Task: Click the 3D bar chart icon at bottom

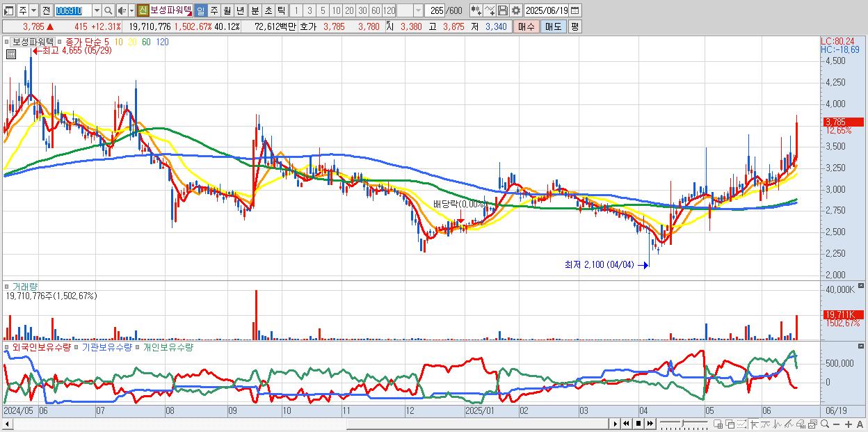Action: tap(801, 424)
